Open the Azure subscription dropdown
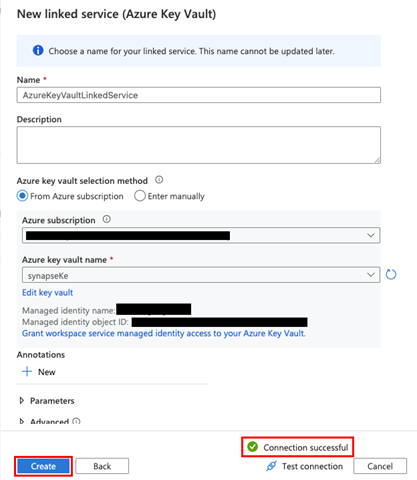 (201, 235)
